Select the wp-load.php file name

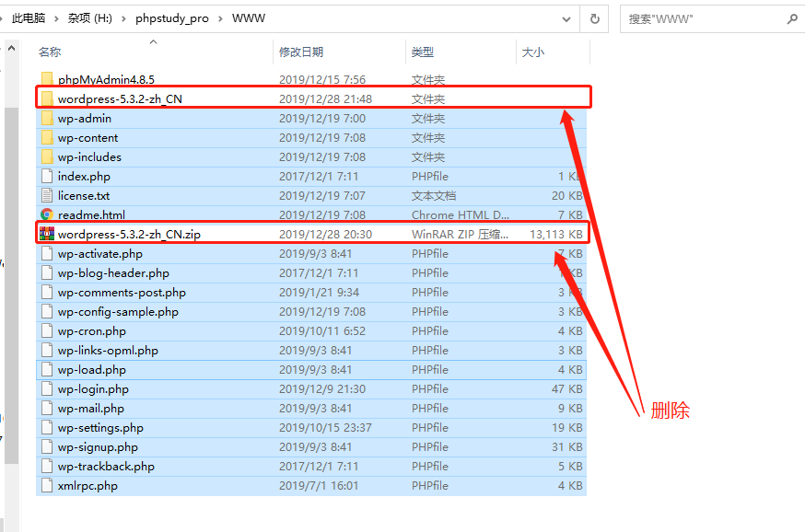[x=92, y=370]
